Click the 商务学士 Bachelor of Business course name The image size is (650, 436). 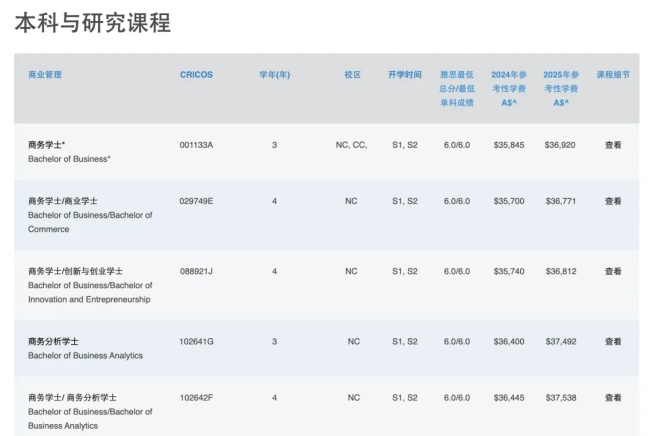point(69,152)
